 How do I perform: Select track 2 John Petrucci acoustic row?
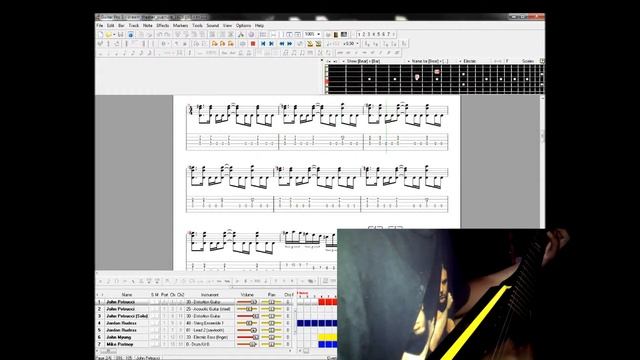click(120, 309)
